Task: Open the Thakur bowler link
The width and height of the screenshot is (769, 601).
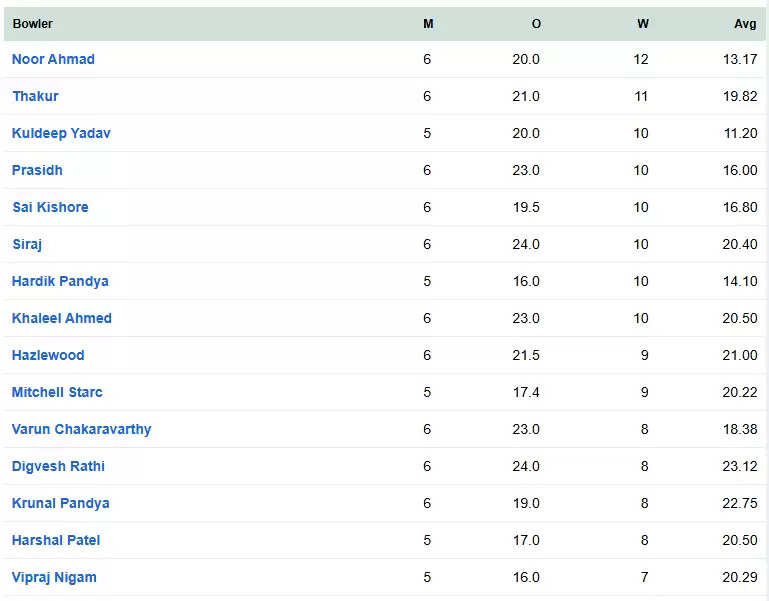Action: [35, 96]
